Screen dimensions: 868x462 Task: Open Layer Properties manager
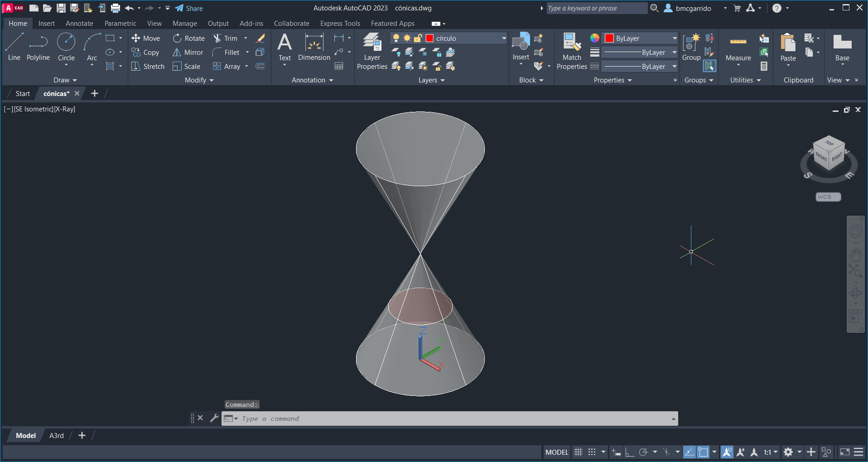pyautogui.click(x=372, y=51)
